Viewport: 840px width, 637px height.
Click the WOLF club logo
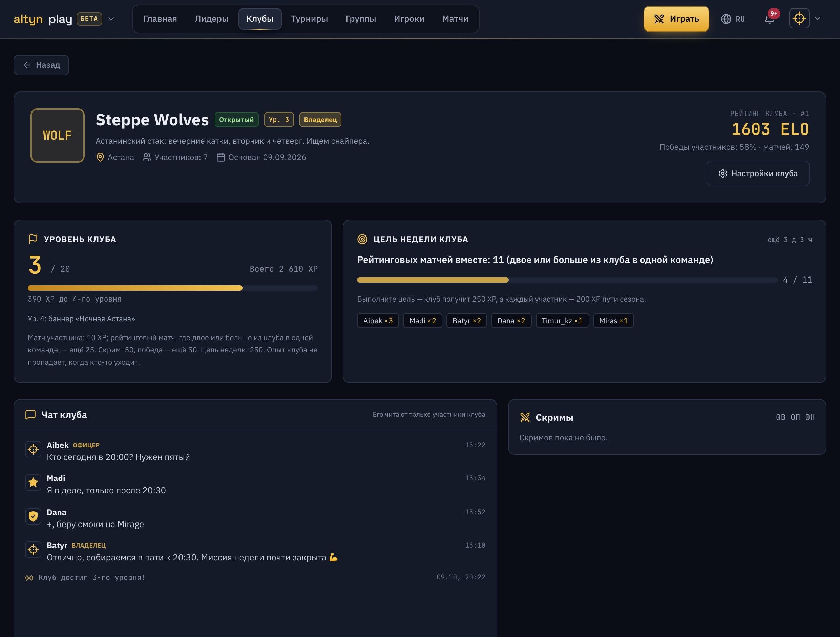coord(57,136)
